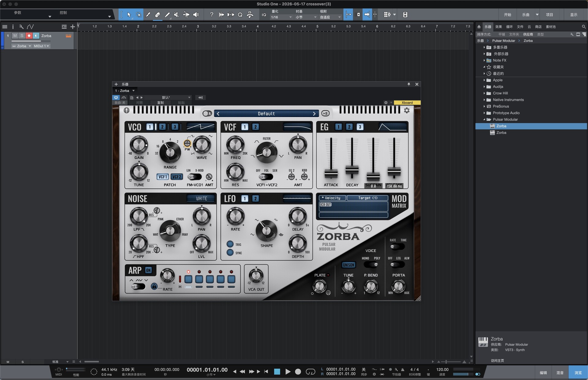588x380 pixels.
Task: Open the 编辑 view tab
Action: [543, 373]
